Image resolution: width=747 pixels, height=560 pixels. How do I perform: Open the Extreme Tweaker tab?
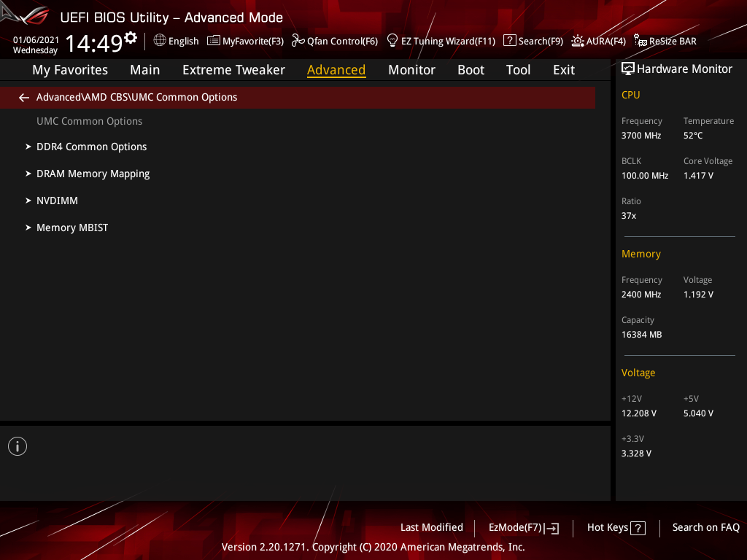click(233, 70)
